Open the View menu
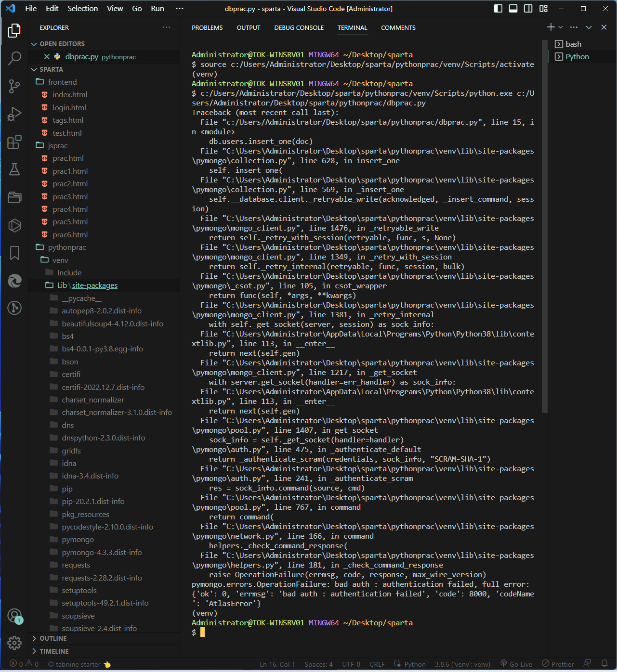Screen dimensions: 617x672 pyautogui.click(x=115, y=9)
